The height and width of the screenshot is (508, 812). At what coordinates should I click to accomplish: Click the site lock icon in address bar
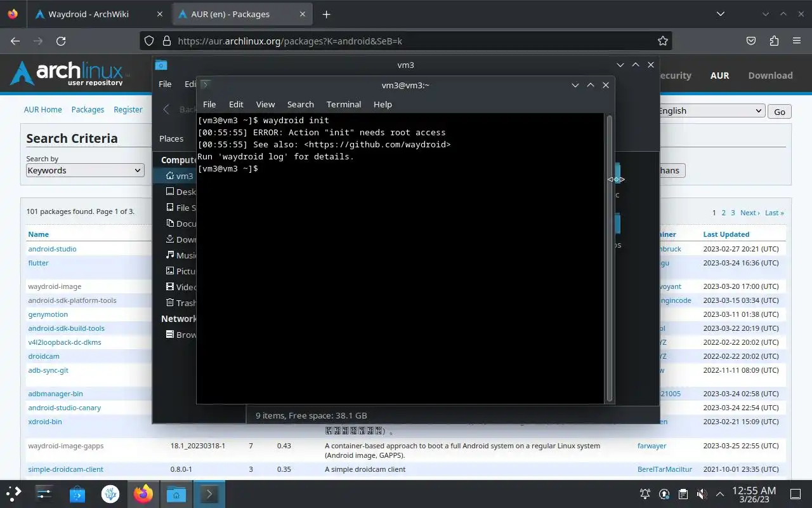pyautogui.click(x=166, y=41)
